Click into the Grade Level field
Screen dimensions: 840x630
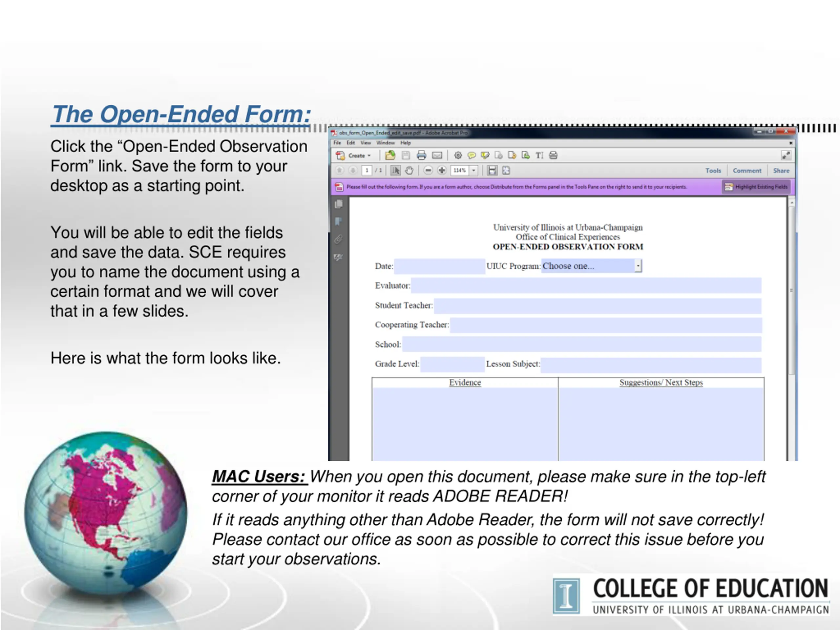click(452, 364)
